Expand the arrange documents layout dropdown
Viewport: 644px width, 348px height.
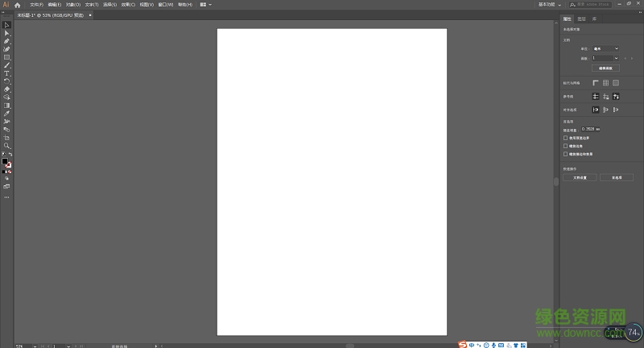tap(204, 5)
